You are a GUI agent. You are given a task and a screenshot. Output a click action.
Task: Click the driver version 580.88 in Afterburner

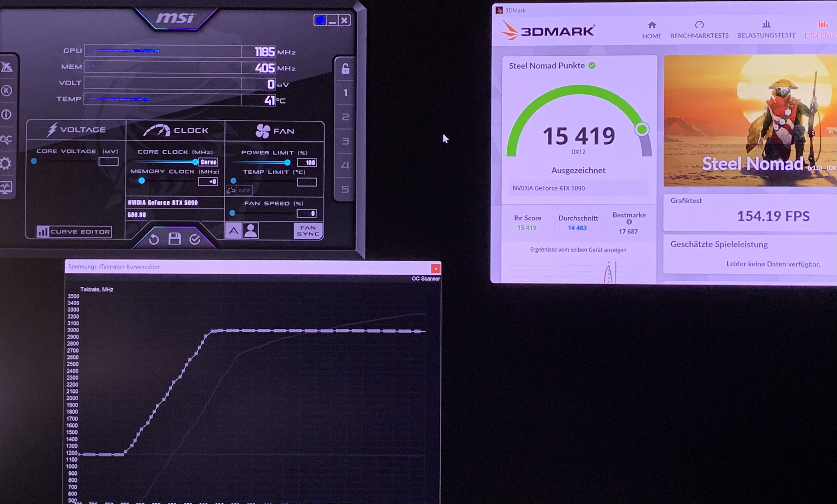[137, 215]
